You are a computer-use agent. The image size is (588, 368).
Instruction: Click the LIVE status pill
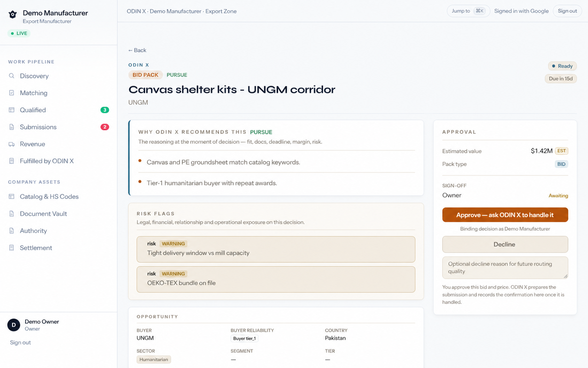point(19,33)
